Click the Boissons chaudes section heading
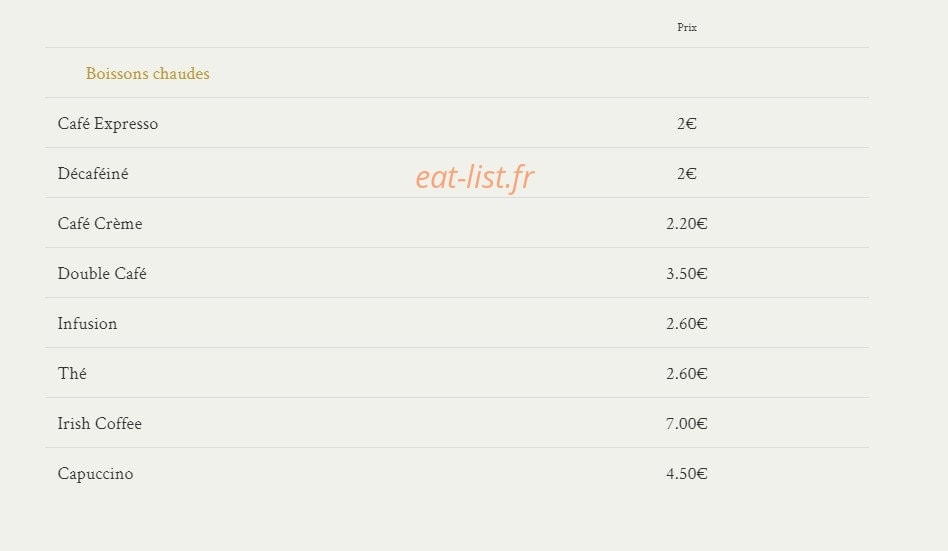Screen dimensions: 948x551 [148, 73]
